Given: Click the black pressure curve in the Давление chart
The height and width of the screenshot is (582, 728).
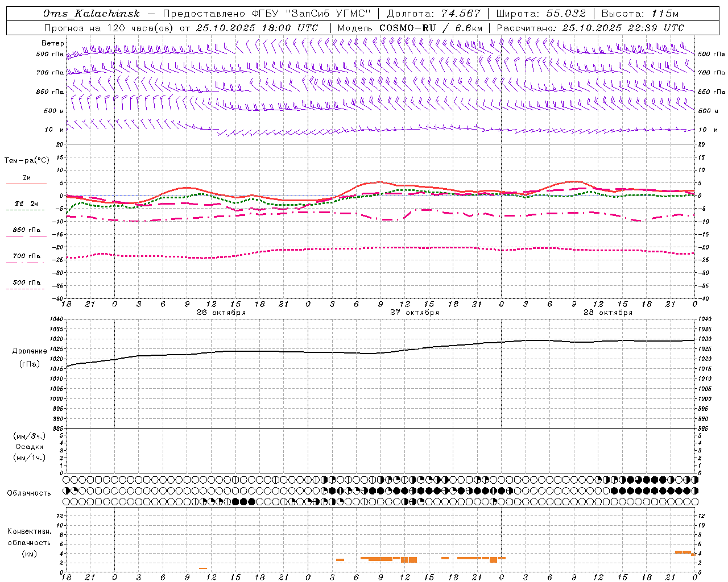Looking at the screenshot, I should coord(380,353).
